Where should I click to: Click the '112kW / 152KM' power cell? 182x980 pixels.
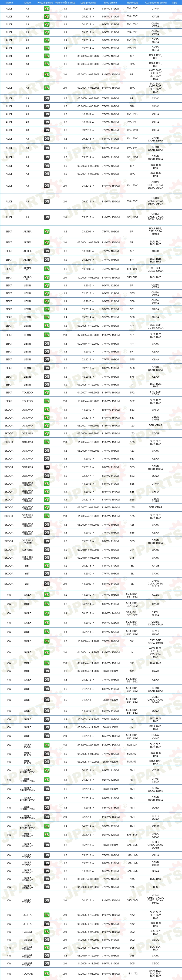pos(110,434)
